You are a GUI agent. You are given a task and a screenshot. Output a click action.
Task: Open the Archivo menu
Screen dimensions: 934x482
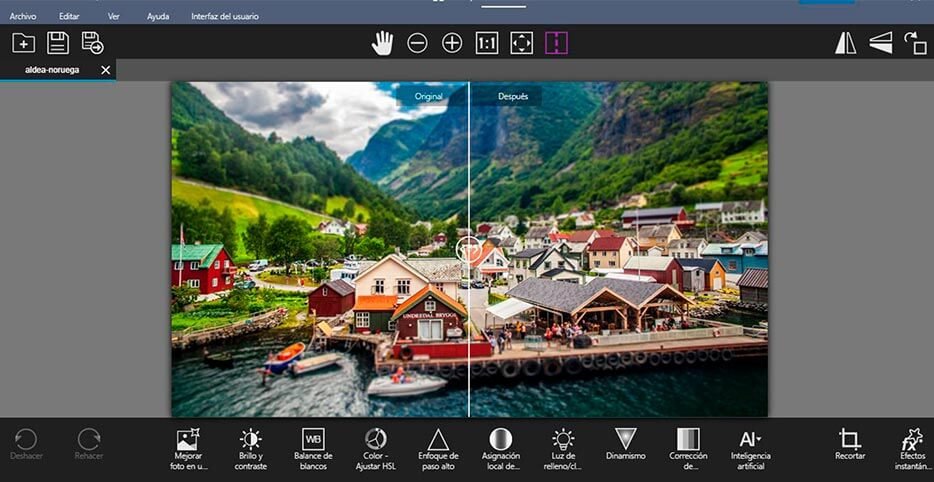coord(23,17)
